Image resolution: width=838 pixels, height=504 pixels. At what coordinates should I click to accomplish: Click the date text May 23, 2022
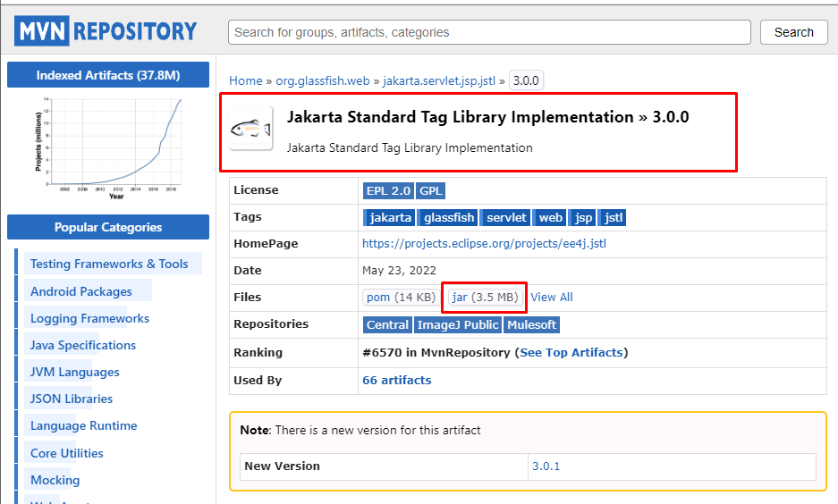click(399, 271)
